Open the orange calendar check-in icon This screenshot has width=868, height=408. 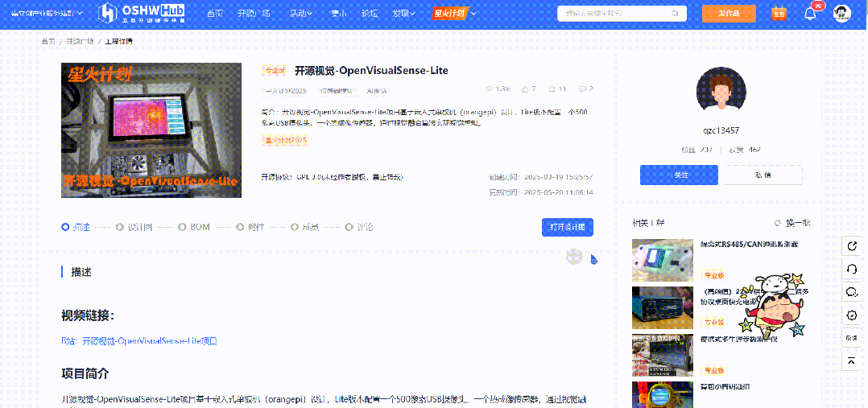(x=778, y=13)
